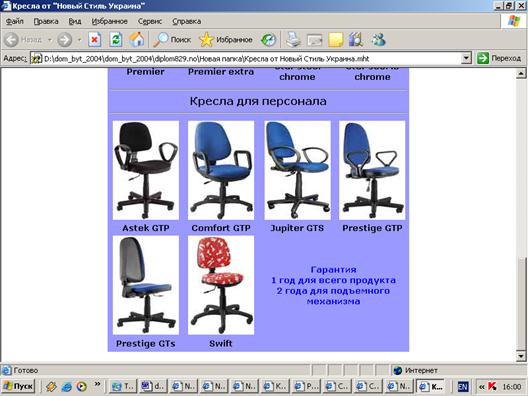Screen dimensions: 528x396
Task: Open the red Swift chair image
Action: [x=221, y=285]
